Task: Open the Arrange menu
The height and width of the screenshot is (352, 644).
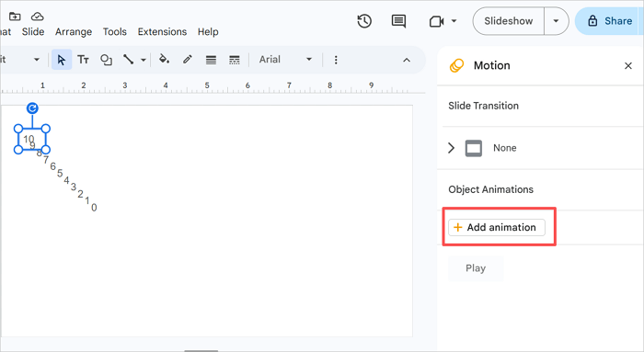Action: coord(74,31)
